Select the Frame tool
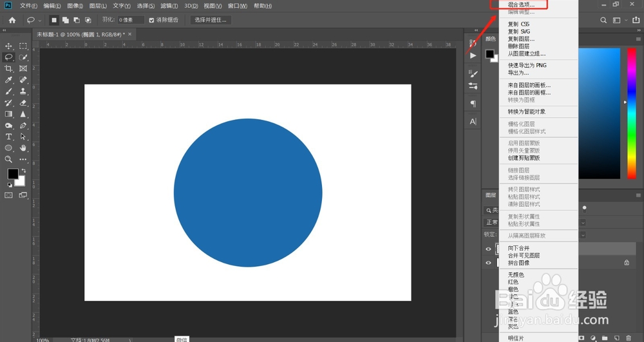 (x=23, y=68)
